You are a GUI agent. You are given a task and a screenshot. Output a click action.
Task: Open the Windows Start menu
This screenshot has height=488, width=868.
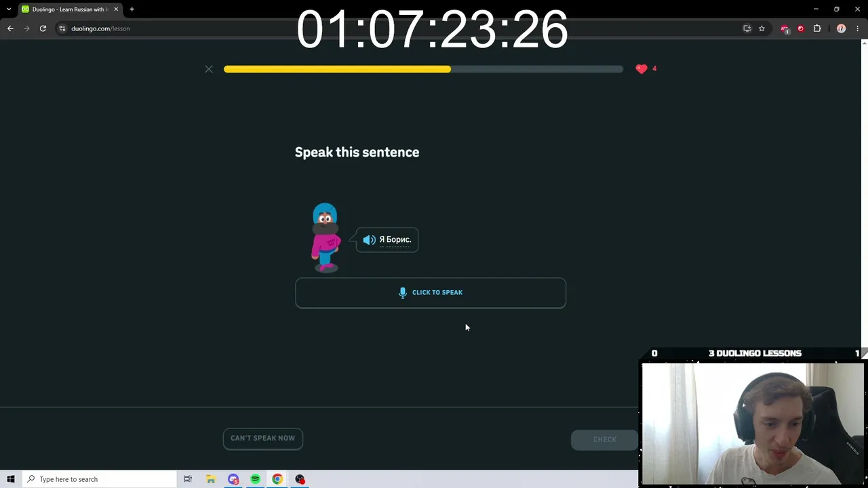coord(11,479)
